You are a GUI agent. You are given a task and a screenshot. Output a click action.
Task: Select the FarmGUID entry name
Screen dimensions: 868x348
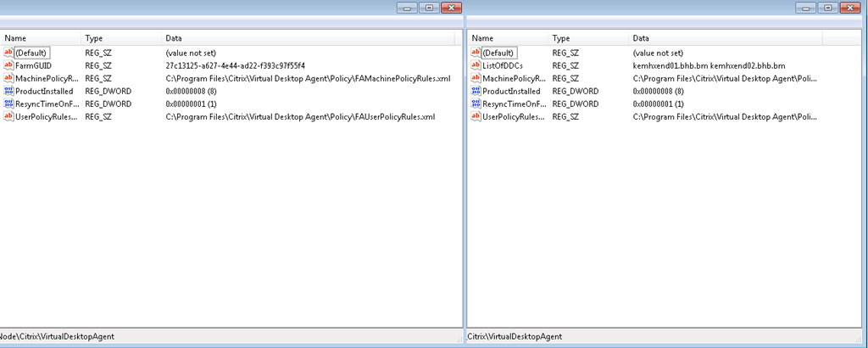(33, 65)
